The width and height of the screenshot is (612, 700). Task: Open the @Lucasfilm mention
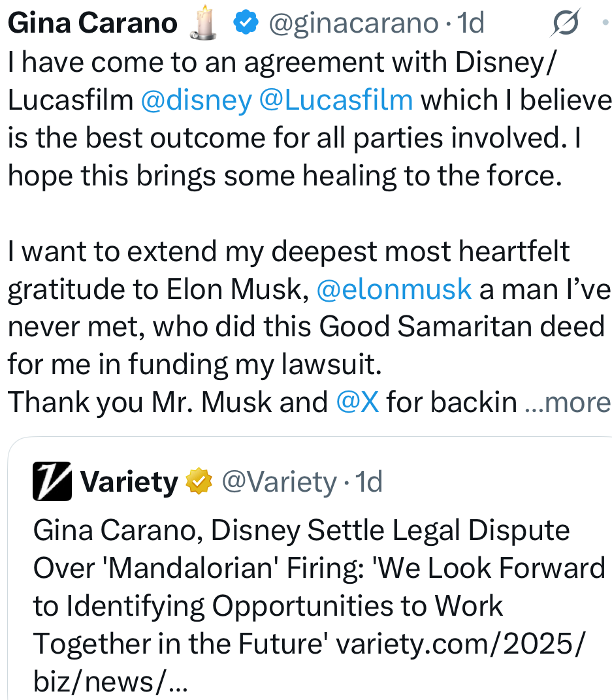pyautogui.click(x=336, y=100)
